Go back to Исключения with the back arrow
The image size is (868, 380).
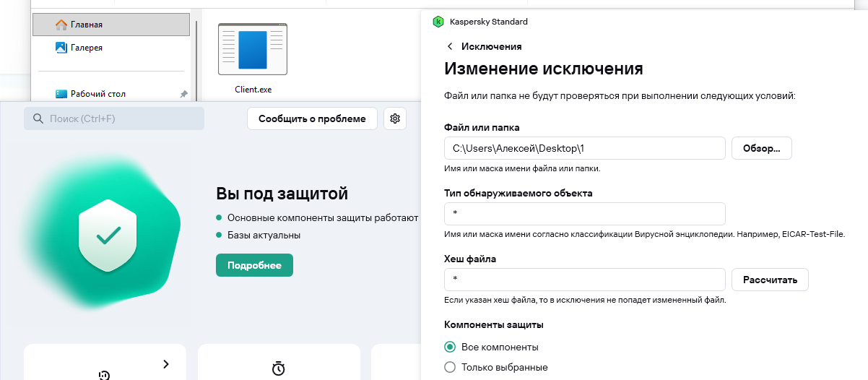click(x=451, y=46)
